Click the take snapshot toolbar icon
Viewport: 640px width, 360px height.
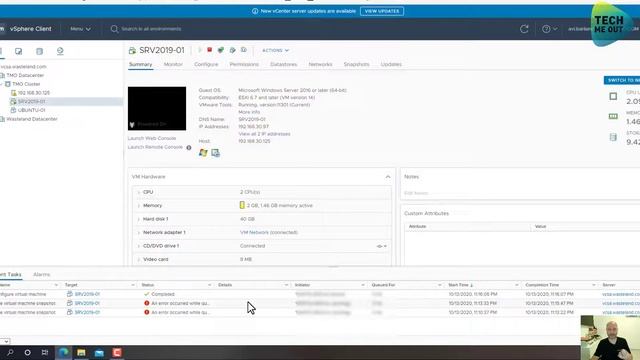[x=244, y=50]
